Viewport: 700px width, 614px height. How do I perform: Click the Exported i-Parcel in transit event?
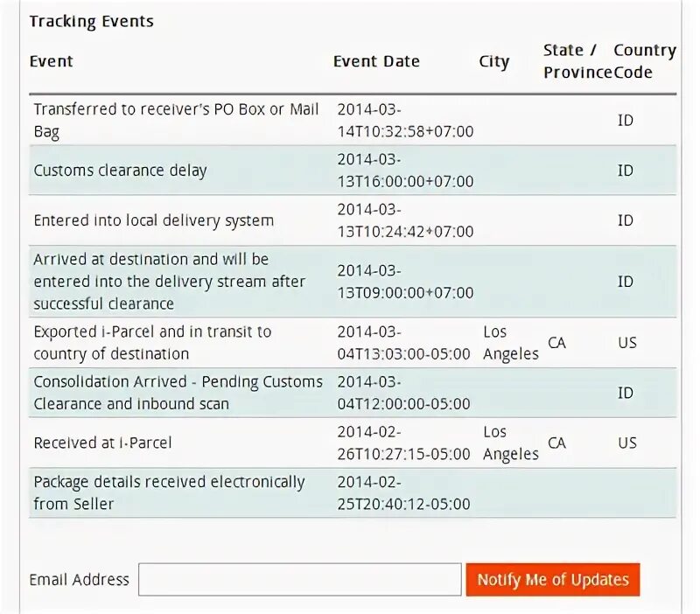(x=152, y=343)
